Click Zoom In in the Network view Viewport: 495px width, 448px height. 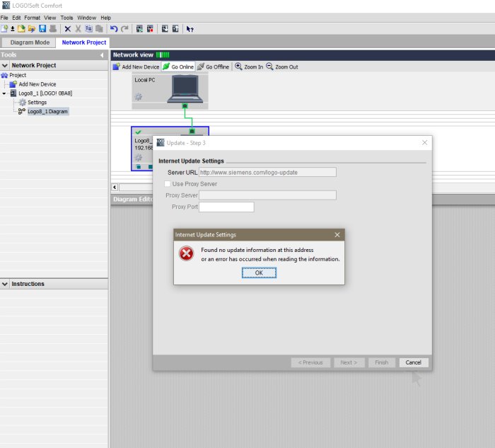pyautogui.click(x=249, y=67)
